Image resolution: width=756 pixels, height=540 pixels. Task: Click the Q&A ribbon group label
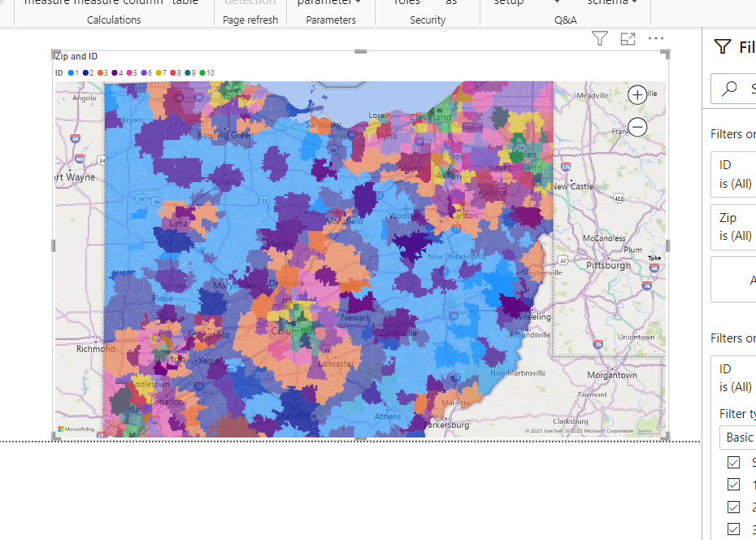point(566,20)
